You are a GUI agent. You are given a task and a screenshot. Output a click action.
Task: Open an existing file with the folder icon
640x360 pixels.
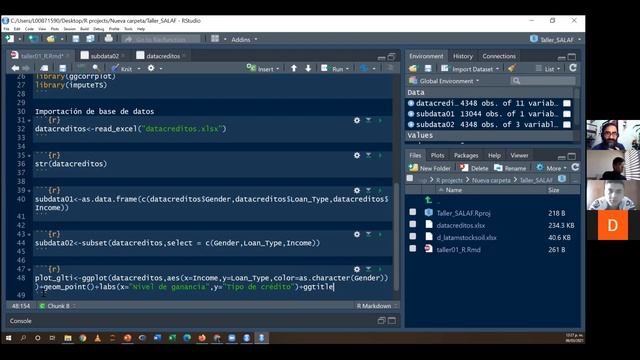[x=51, y=39]
